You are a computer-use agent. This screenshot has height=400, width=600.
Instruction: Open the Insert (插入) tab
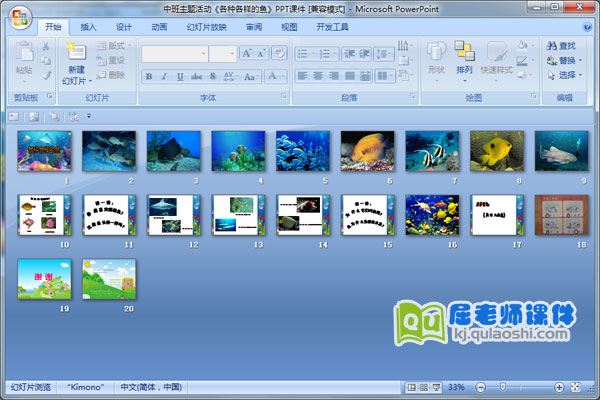tap(89, 27)
